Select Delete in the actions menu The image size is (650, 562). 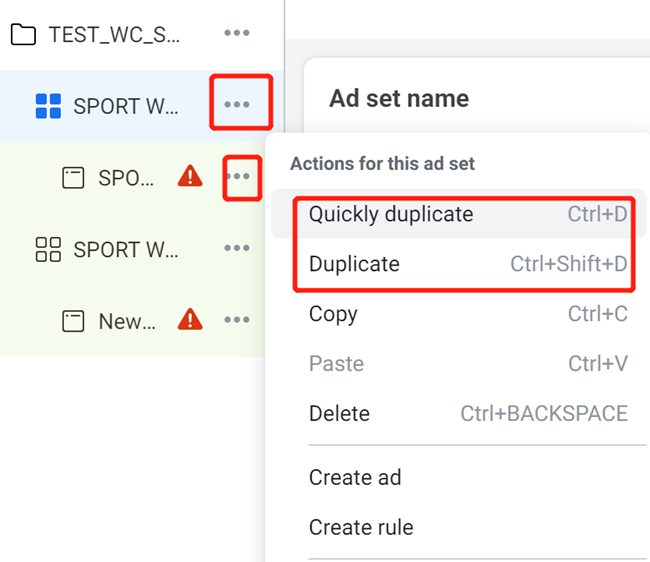pyautogui.click(x=339, y=413)
